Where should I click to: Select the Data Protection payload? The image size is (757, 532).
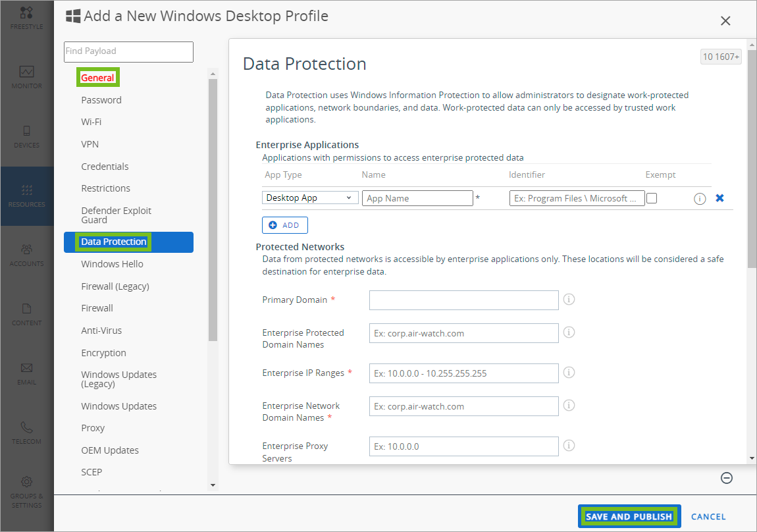128,242
